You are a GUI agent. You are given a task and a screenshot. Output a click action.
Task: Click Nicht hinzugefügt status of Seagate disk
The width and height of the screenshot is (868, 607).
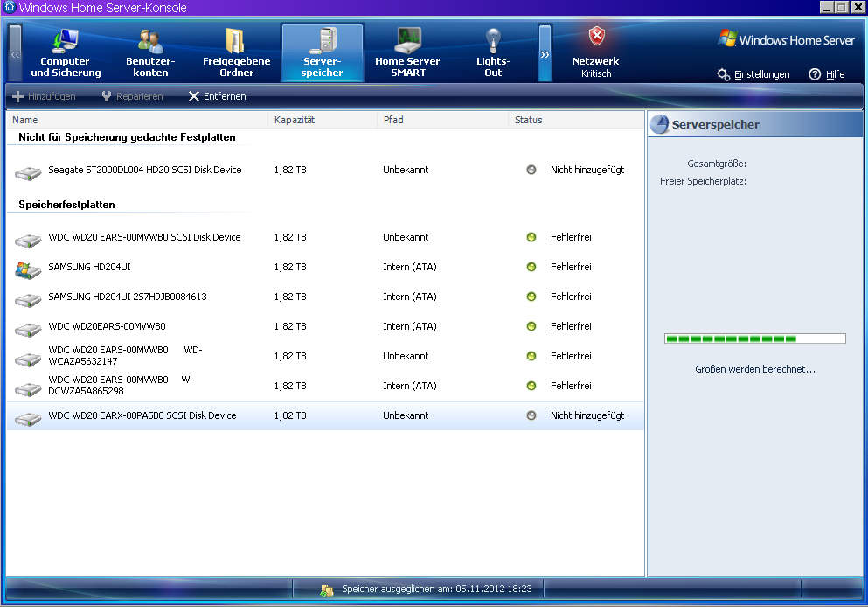[587, 170]
